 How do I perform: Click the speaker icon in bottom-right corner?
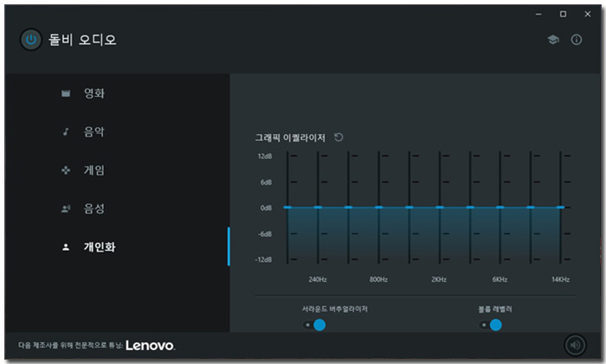pos(575,345)
